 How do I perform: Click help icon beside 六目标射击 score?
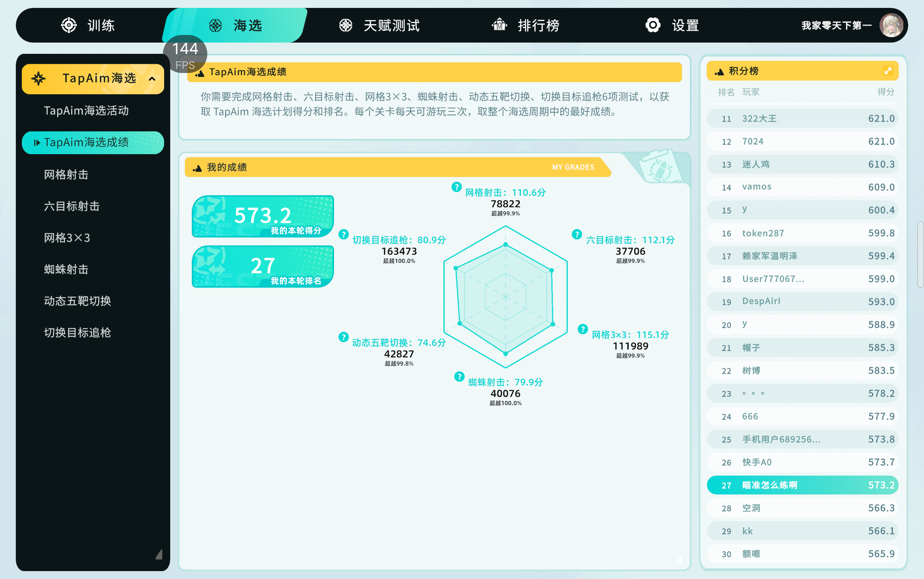click(577, 234)
